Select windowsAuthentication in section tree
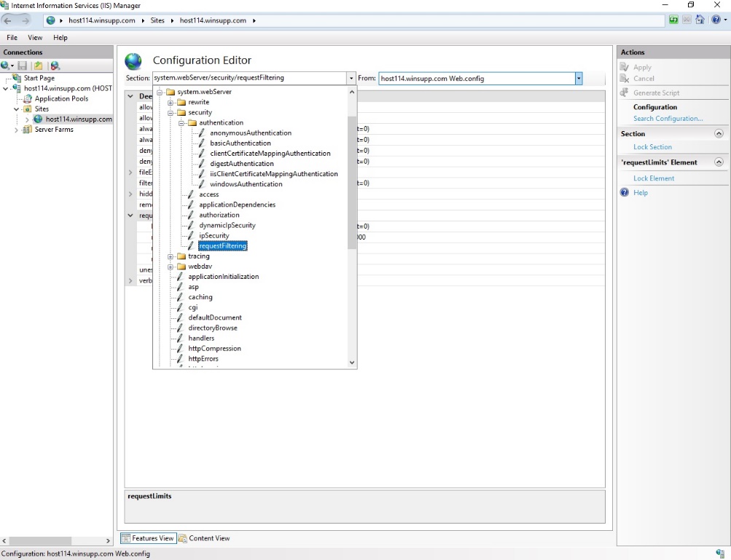The image size is (731, 560). pyautogui.click(x=246, y=184)
